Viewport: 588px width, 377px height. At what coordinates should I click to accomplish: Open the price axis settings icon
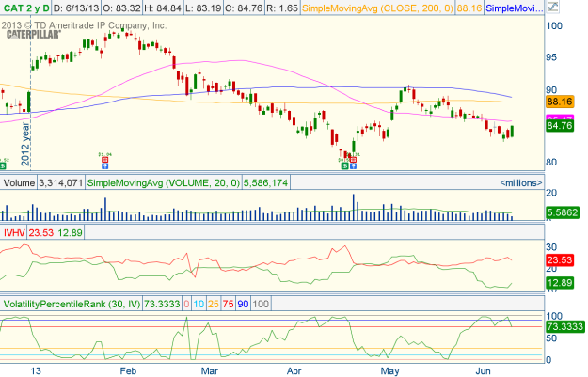point(553,8)
